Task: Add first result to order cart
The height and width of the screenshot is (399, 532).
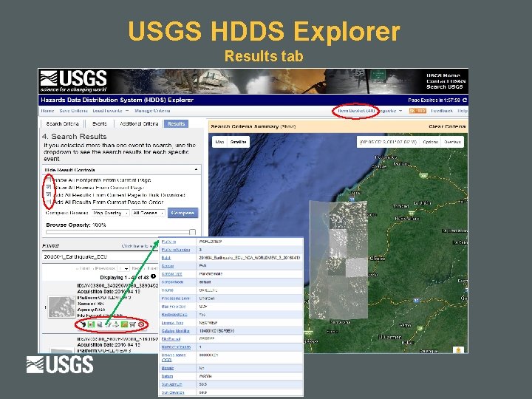Action: point(133,324)
